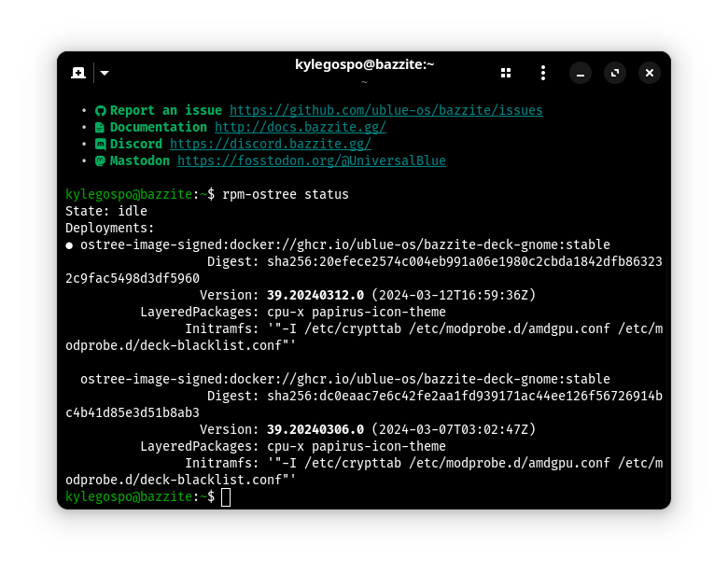
Task: Show the tab overview grid
Action: coord(506,73)
